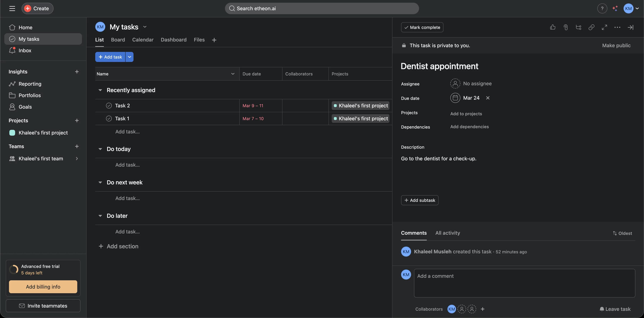Click the paperclip attachment icon
Image resolution: width=644 pixels, height=318 pixels.
coord(565,27)
